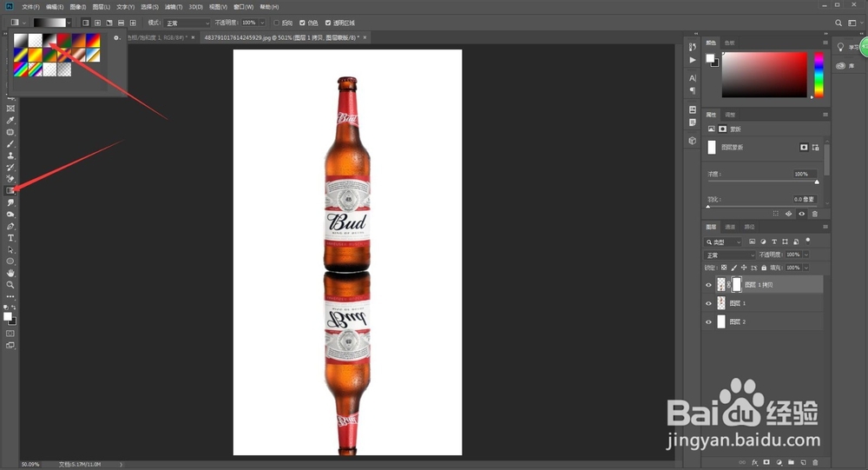Open the 文件(F) menu
868x470 pixels.
coord(30,7)
